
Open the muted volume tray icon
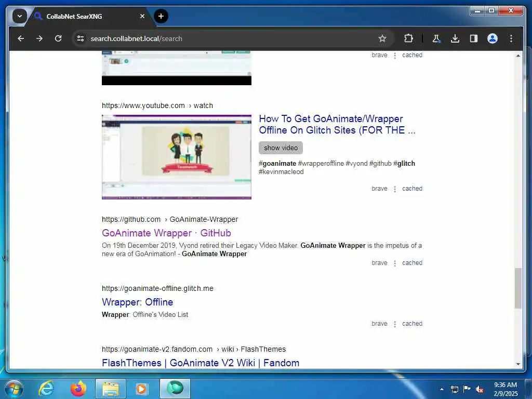coord(480,389)
